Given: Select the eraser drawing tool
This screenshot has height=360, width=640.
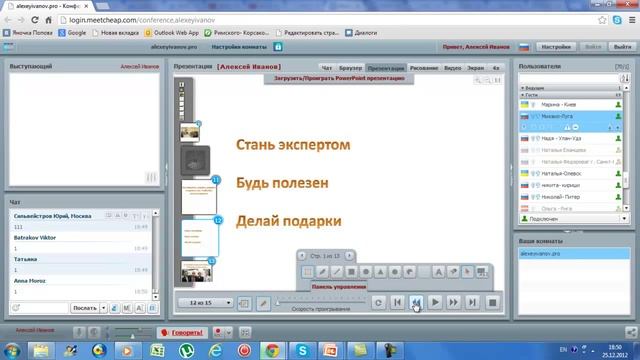Looking at the screenshot, I should 453,272.
